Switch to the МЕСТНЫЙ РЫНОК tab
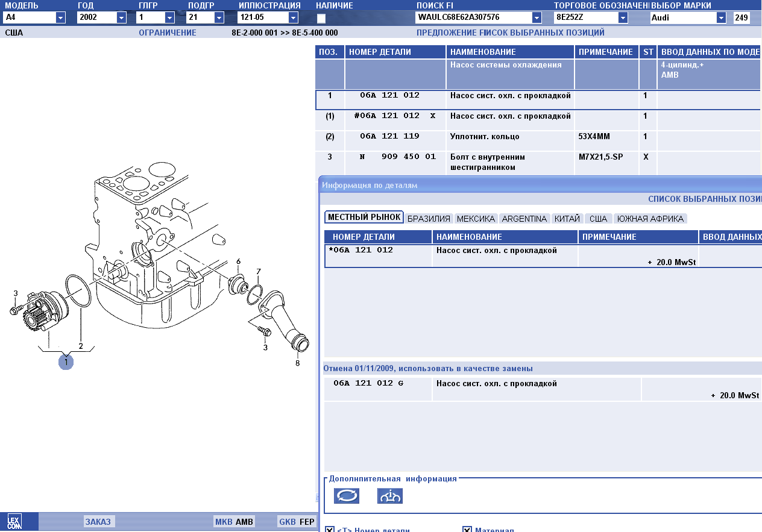Viewport: 762px width, 532px height. click(x=364, y=217)
